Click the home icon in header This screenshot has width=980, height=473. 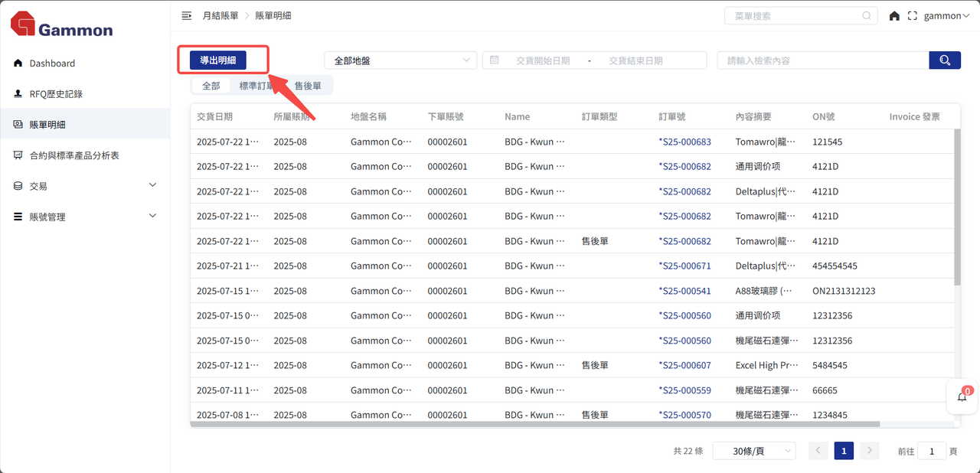[x=894, y=15]
